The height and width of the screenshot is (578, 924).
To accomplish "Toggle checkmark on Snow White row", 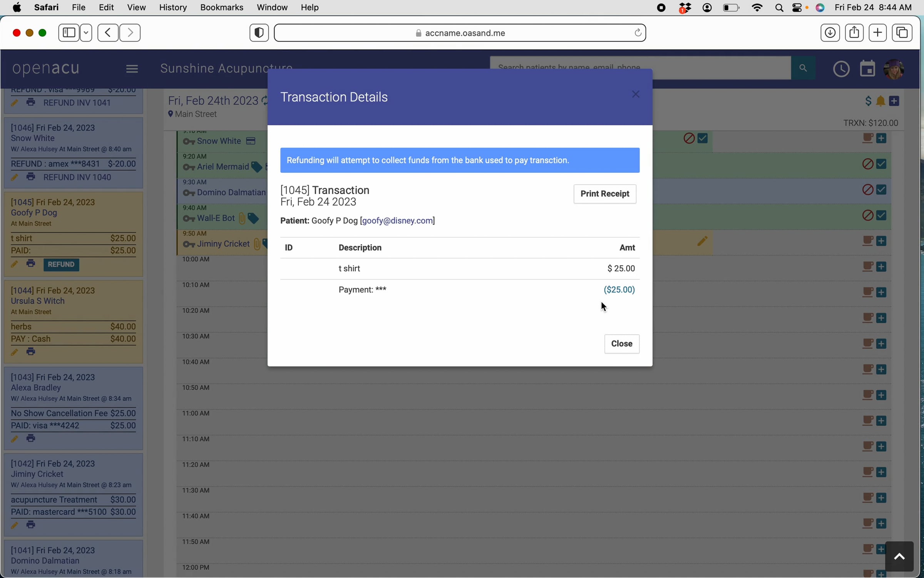I will [703, 138].
